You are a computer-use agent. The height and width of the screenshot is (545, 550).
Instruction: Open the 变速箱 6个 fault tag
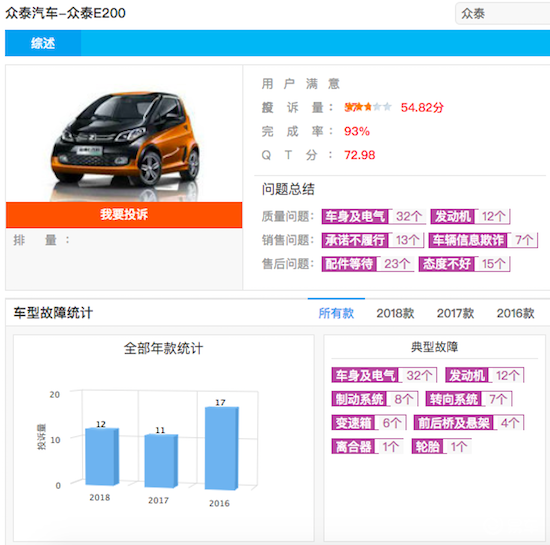pos(369,423)
